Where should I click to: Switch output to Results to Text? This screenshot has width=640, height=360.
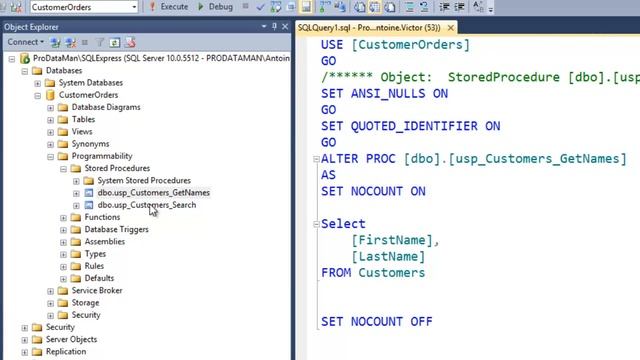click(x=360, y=7)
